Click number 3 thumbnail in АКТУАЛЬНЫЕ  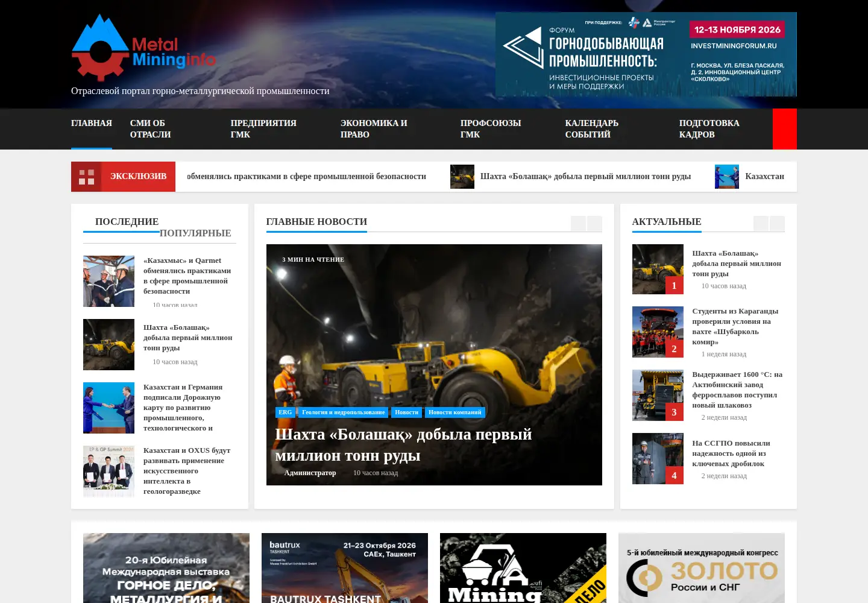click(x=658, y=395)
